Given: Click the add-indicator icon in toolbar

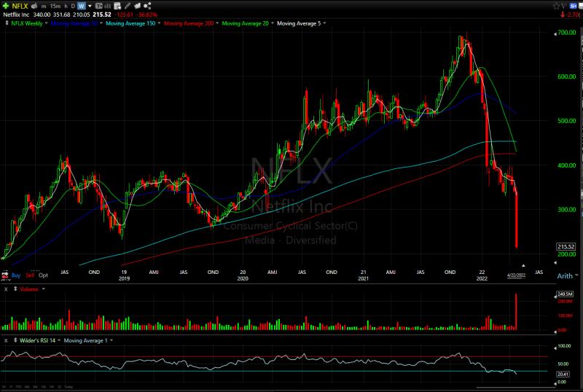Looking at the screenshot, I should click(117, 6).
